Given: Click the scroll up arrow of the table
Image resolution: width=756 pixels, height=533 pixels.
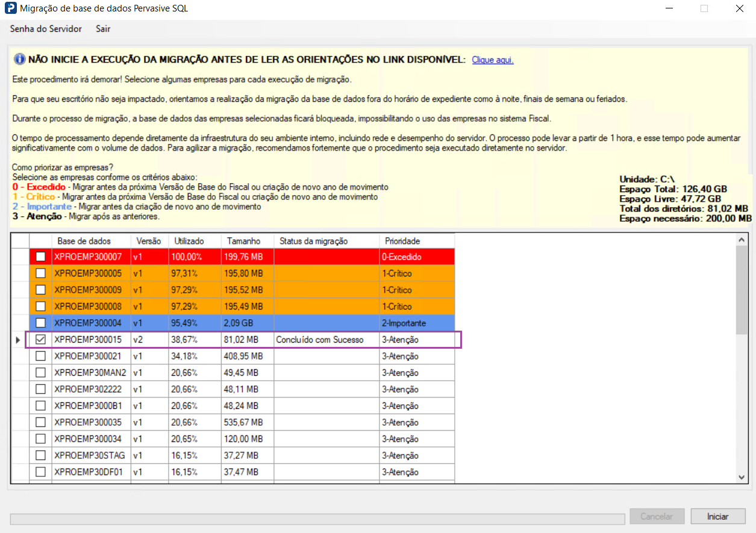Looking at the screenshot, I should tap(742, 240).
